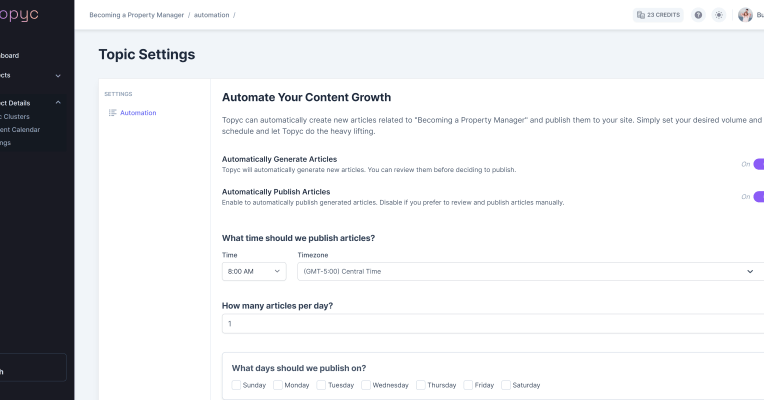
Task: Turn off Automatically Generate Articles switch
Action: point(758,164)
